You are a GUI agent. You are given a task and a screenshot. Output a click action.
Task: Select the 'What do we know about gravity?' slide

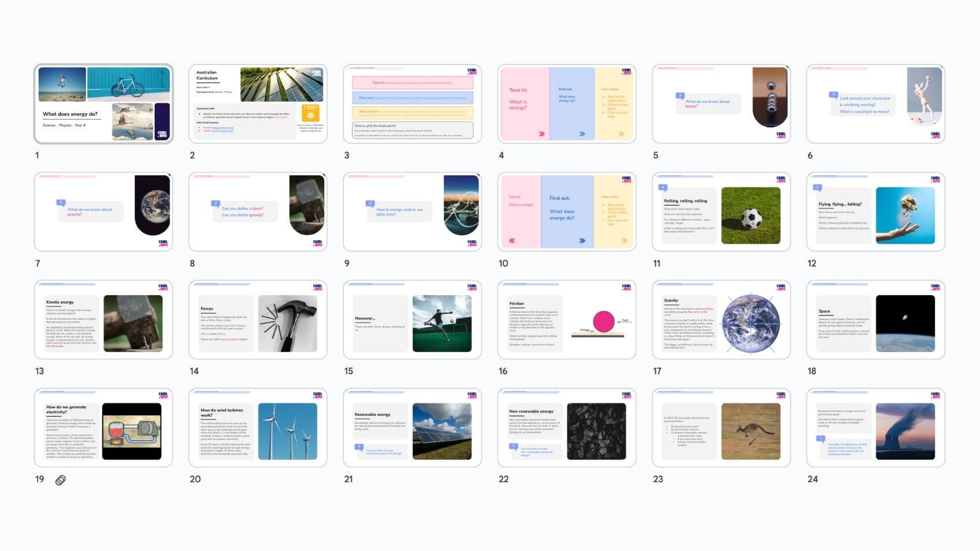[x=103, y=212]
